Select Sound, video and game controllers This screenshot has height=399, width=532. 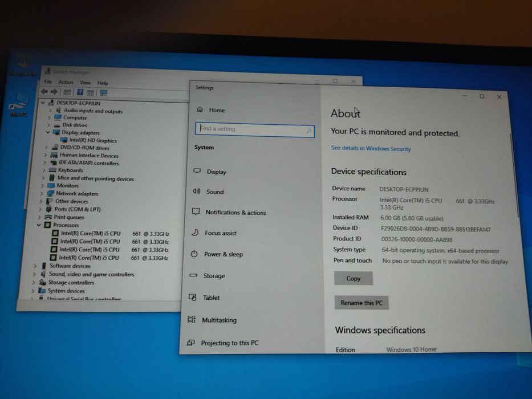92,274
